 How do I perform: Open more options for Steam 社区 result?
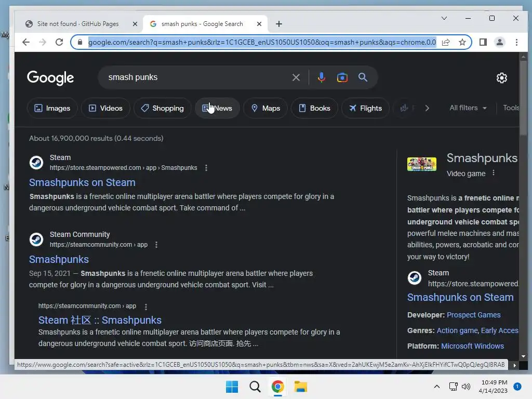[x=146, y=307]
